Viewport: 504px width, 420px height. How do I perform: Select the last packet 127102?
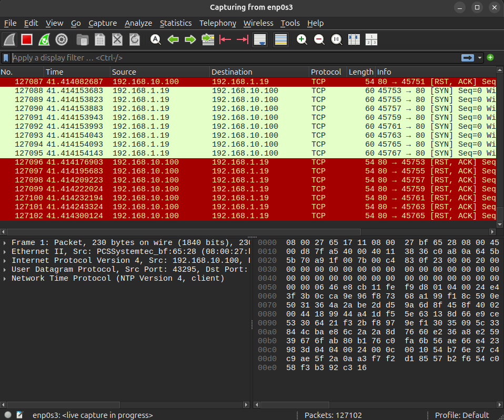tap(248, 216)
